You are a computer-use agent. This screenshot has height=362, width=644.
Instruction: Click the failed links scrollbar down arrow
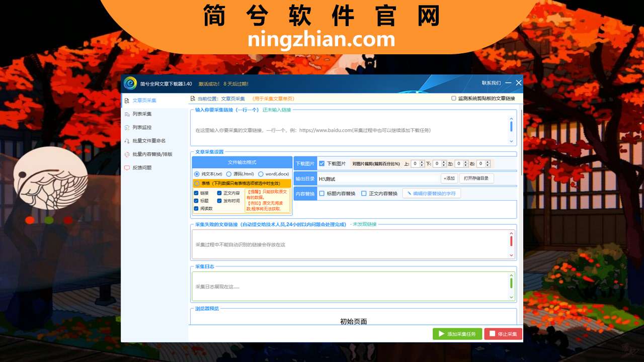coord(512,255)
